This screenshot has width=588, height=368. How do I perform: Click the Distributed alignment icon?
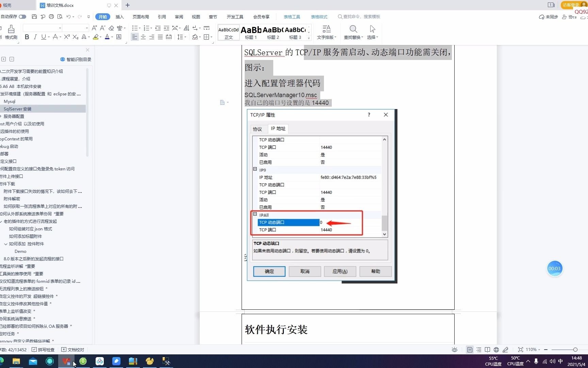(169, 37)
